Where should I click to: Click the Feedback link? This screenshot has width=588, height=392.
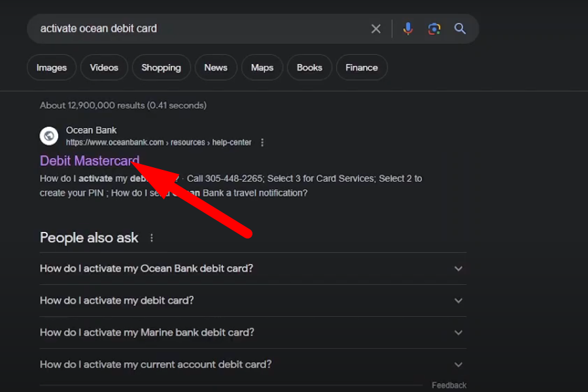point(449,385)
